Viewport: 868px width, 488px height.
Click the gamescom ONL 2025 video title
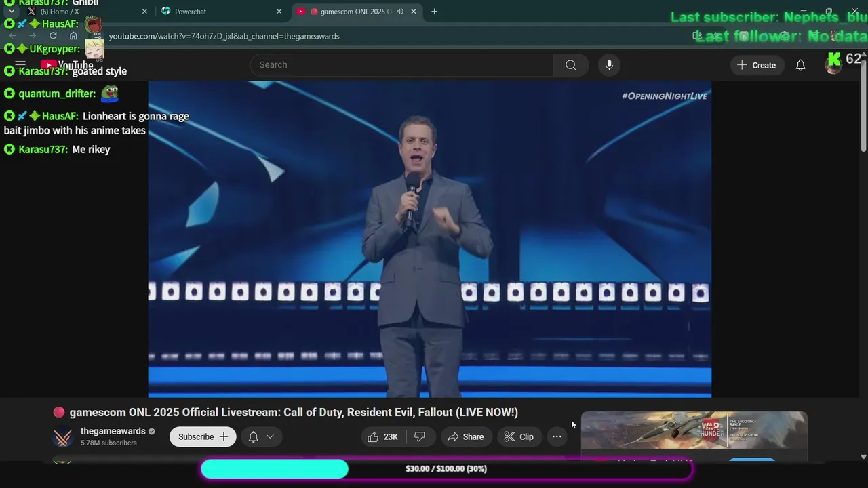coord(294,412)
